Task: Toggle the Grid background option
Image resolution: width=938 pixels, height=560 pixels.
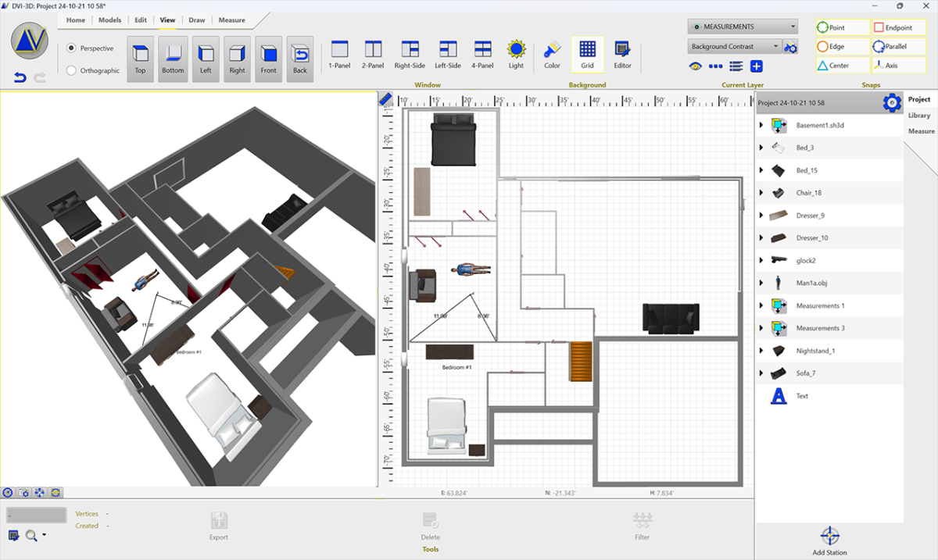Action: pyautogui.click(x=587, y=50)
